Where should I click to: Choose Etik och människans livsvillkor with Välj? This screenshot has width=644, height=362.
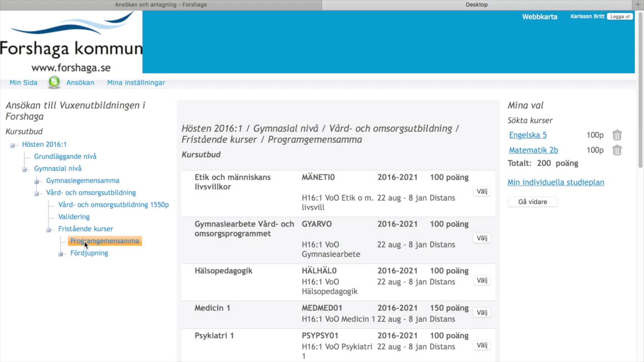[x=482, y=191]
